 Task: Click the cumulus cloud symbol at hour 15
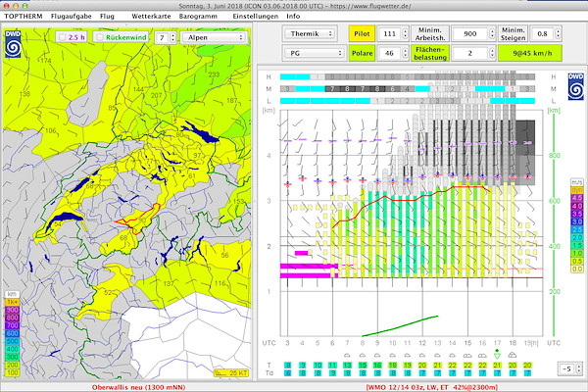tap(467, 355)
